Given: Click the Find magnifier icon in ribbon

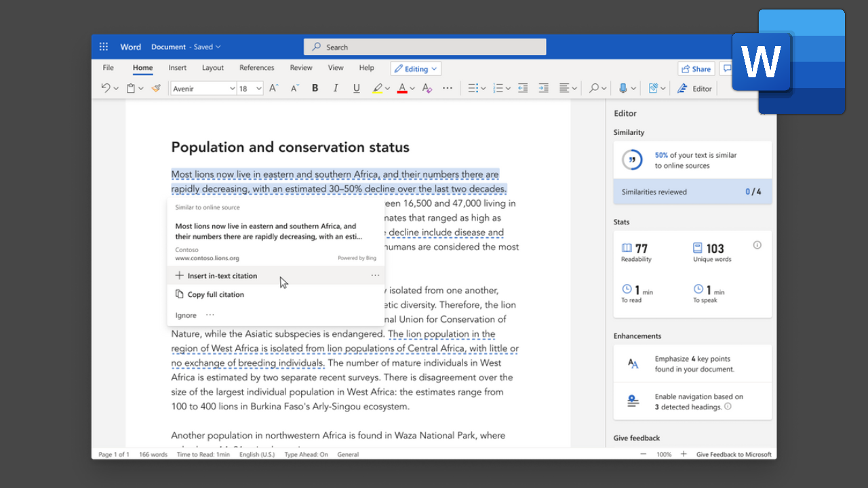Looking at the screenshot, I should pyautogui.click(x=594, y=88).
